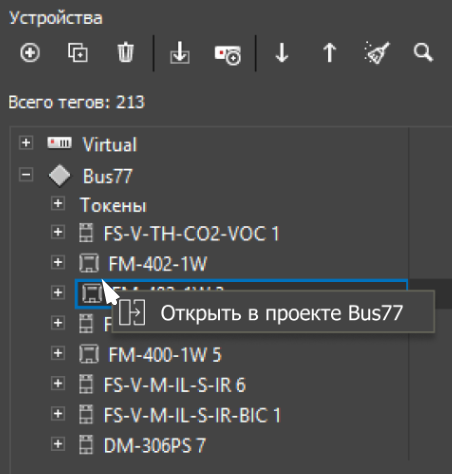Click the FS-V-M-IL-S-IR-BIC 1 device icon
The width and height of the screenshot is (452, 474).
click(x=86, y=414)
